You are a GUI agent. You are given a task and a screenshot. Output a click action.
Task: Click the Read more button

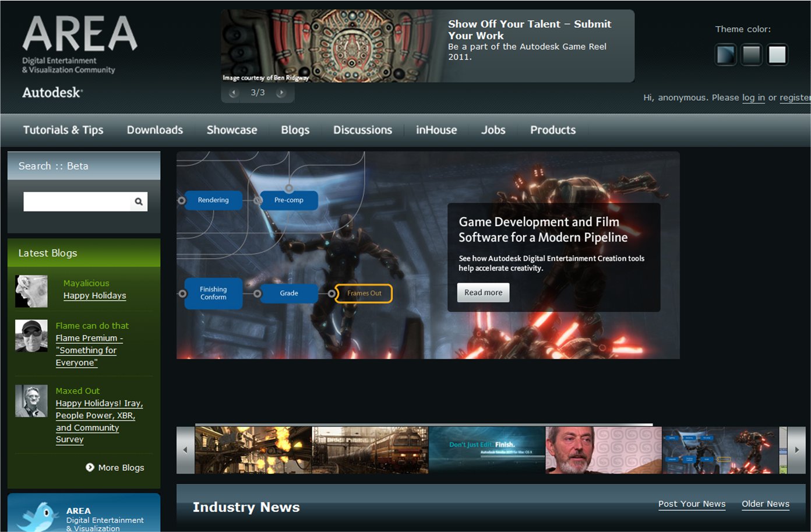pyautogui.click(x=483, y=293)
